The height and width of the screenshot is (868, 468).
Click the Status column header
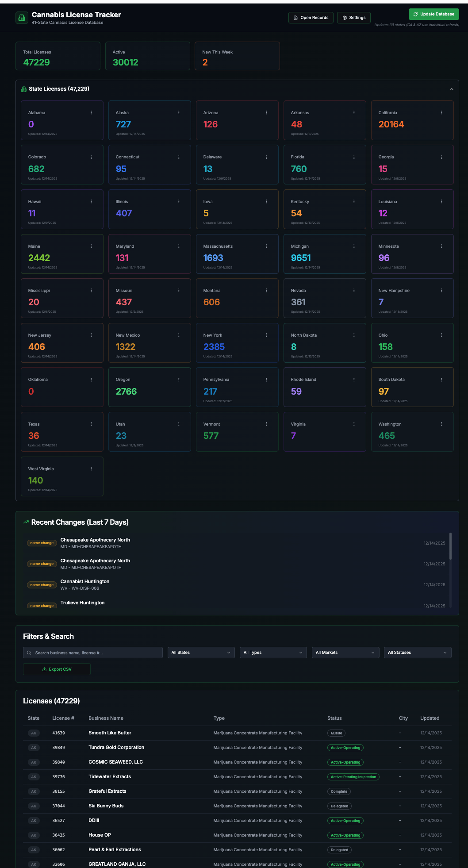point(334,718)
